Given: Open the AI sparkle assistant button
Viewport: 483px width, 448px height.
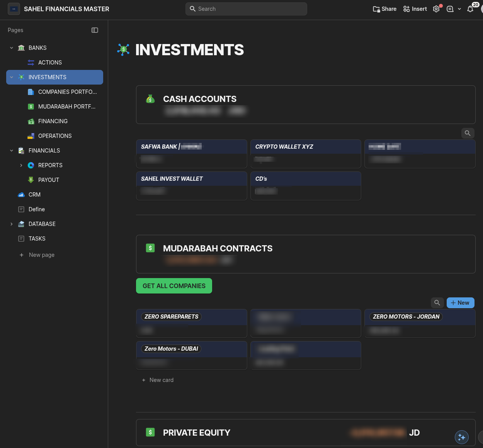Looking at the screenshot, I should [x=462, y=437].
